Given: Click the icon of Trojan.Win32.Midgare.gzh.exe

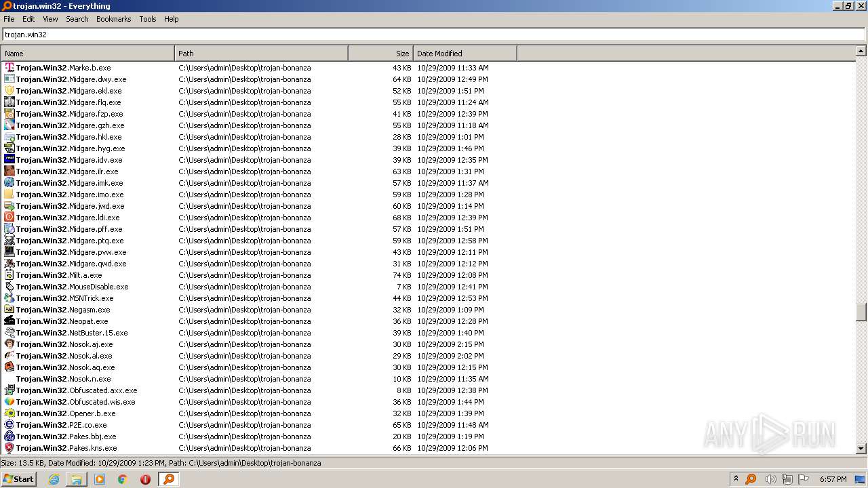Looking at the screenshot, I should click(x=9, y=125).
